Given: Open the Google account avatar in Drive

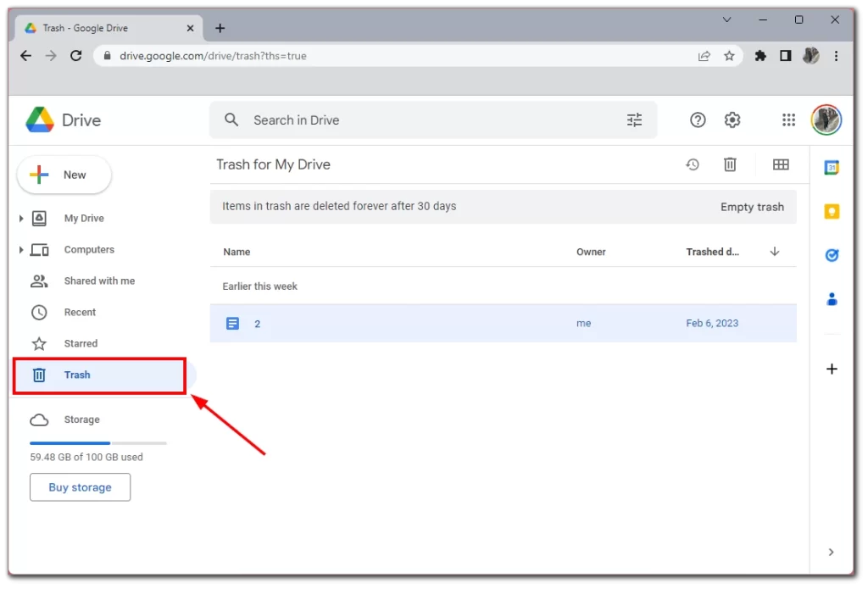Looking at the screenshot, I should [826, 119].
